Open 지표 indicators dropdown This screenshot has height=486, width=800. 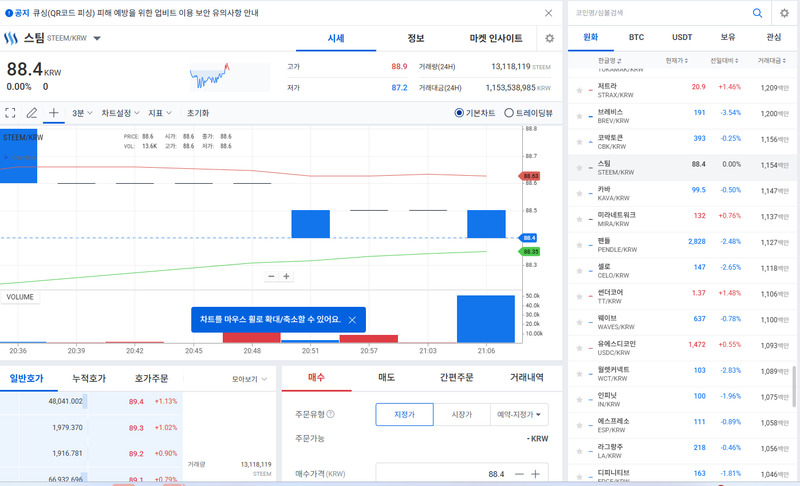160,113
